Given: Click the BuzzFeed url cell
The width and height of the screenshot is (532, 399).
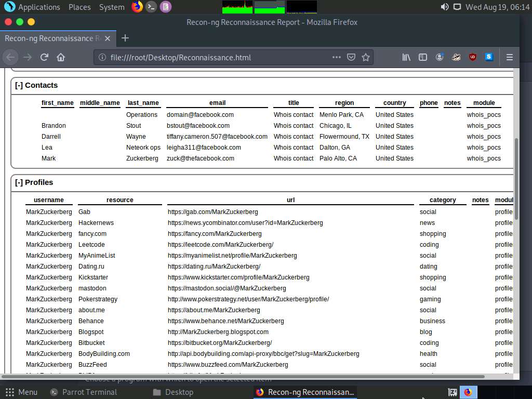Looking at the screenshot, I should [x=228, y=365].
